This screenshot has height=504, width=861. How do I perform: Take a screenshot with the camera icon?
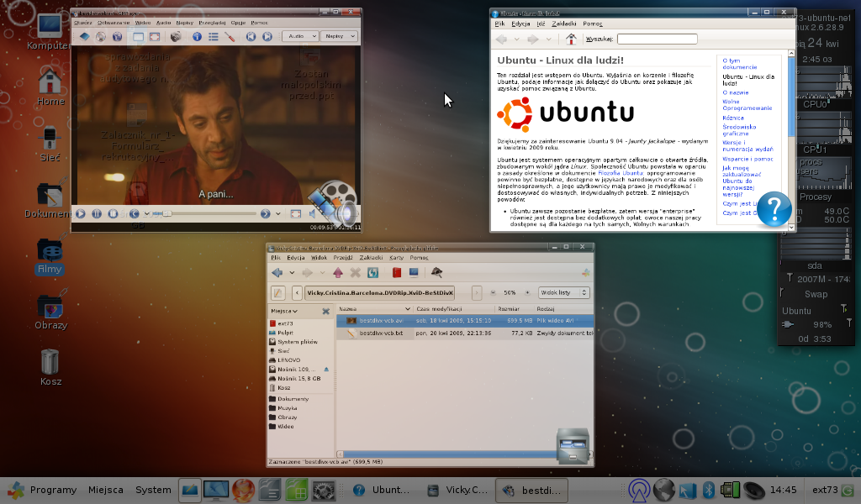pyautogui.click(x=176, y=37)
